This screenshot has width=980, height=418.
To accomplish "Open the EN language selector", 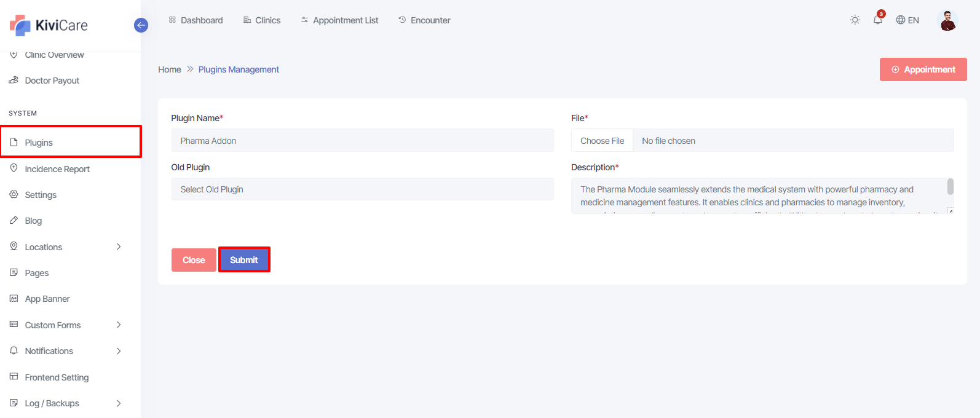I will point(907,20).
